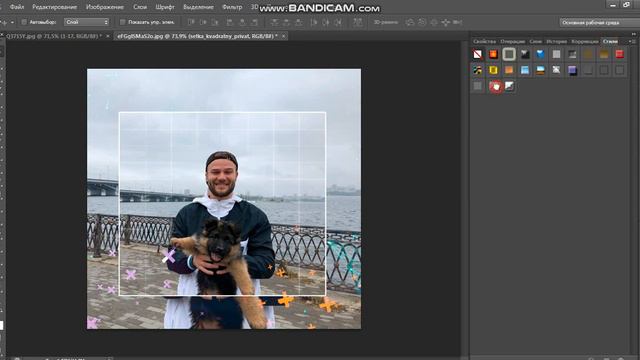Restore down the Photoshop window

(x=627, y=5)
